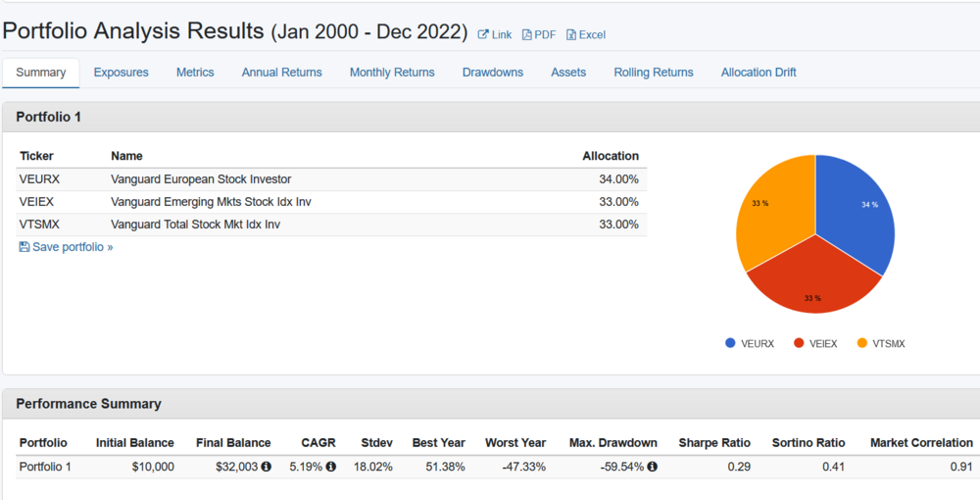Select the Allocation Drift tab

click(x=759, y=73)
